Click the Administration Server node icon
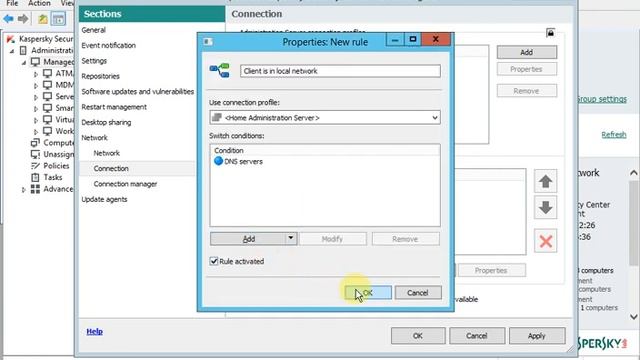 click(x=23, y=51)
